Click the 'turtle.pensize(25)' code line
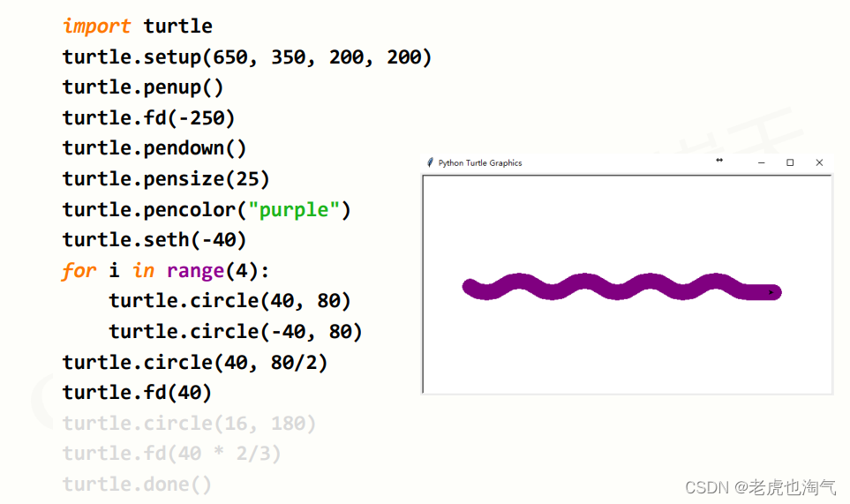This screenshot has width=850, height=504. pyautogui.click(x=166, y=179)
